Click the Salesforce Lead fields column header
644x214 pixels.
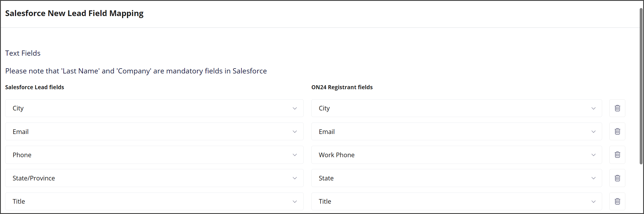[34, 87]
